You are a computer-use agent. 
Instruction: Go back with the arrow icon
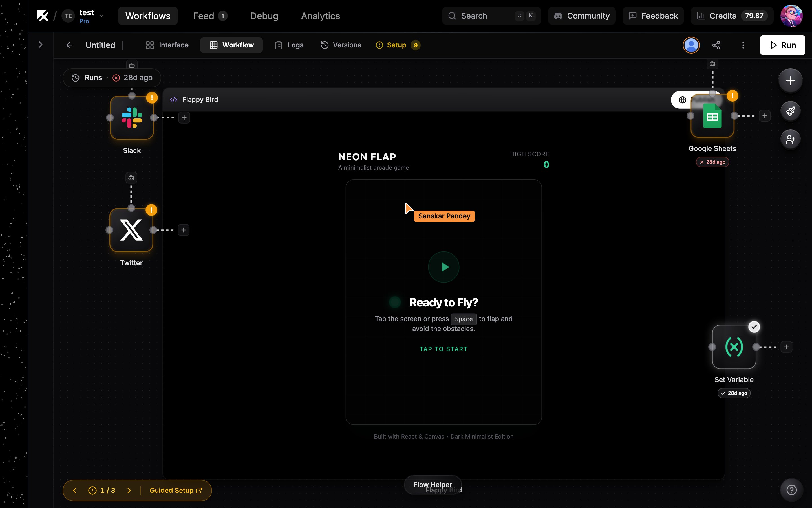click(x=69, y=45)
